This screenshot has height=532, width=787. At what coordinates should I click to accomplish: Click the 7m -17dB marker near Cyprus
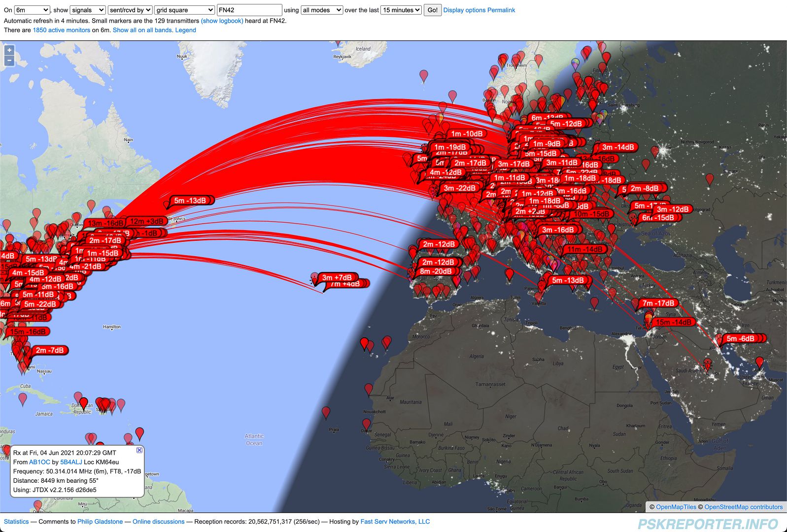tap(658, 303)
